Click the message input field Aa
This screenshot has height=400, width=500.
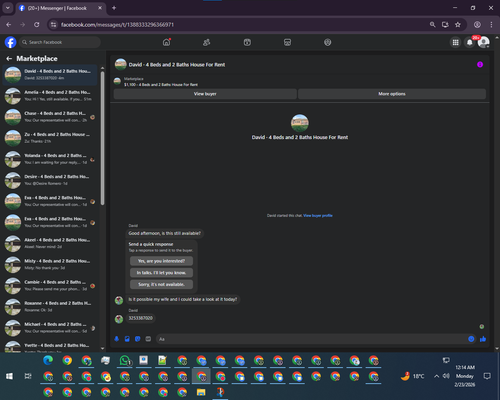[312, 339]
